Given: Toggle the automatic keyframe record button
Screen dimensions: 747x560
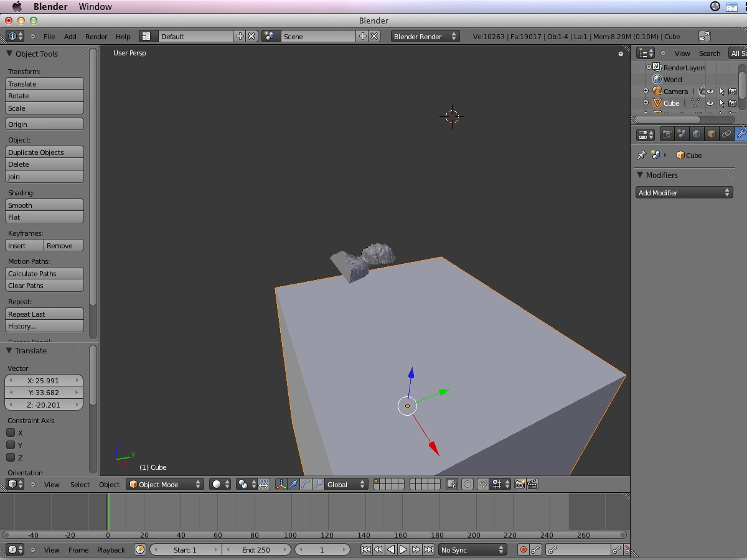Looking at the screenshot, I should tap(524, 549).
